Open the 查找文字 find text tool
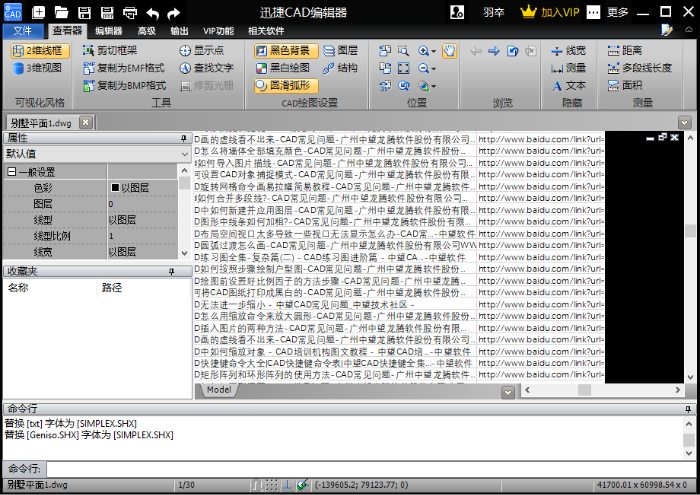 point(206,68)
